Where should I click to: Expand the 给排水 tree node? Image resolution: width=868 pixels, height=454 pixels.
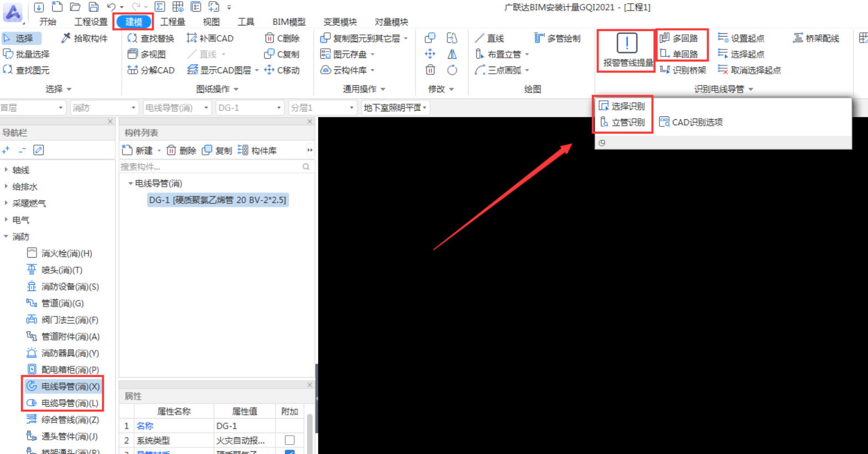click(6, 187)
